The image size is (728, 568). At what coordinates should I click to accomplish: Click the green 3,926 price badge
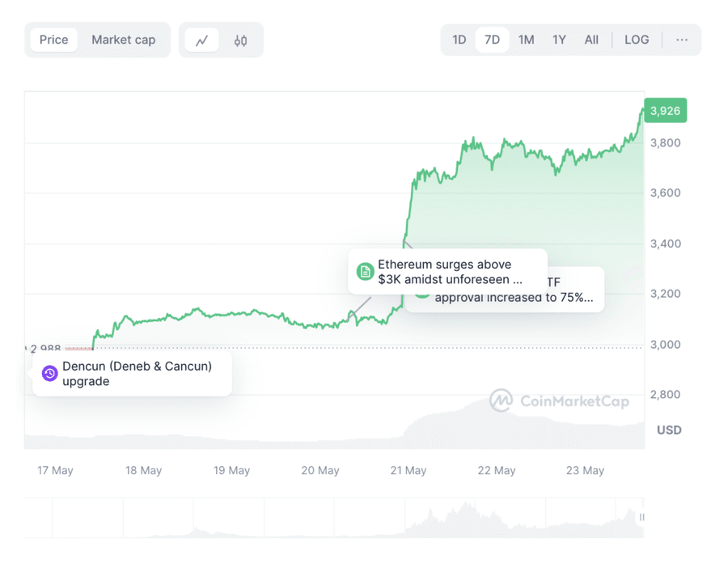[x=666, y=110]
